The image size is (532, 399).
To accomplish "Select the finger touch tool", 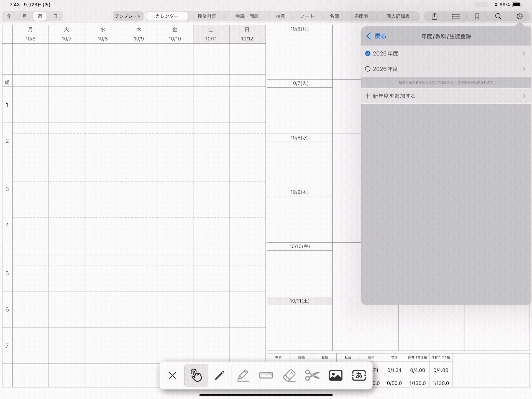I will [196, 376].
